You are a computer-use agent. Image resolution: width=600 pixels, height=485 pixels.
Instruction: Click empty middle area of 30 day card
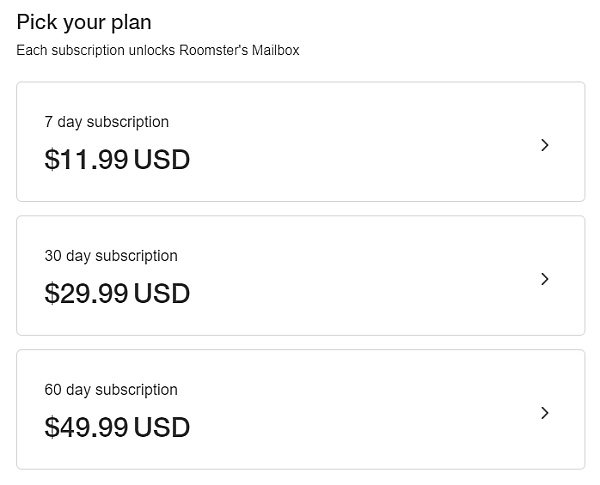click(x=360, y=276)
